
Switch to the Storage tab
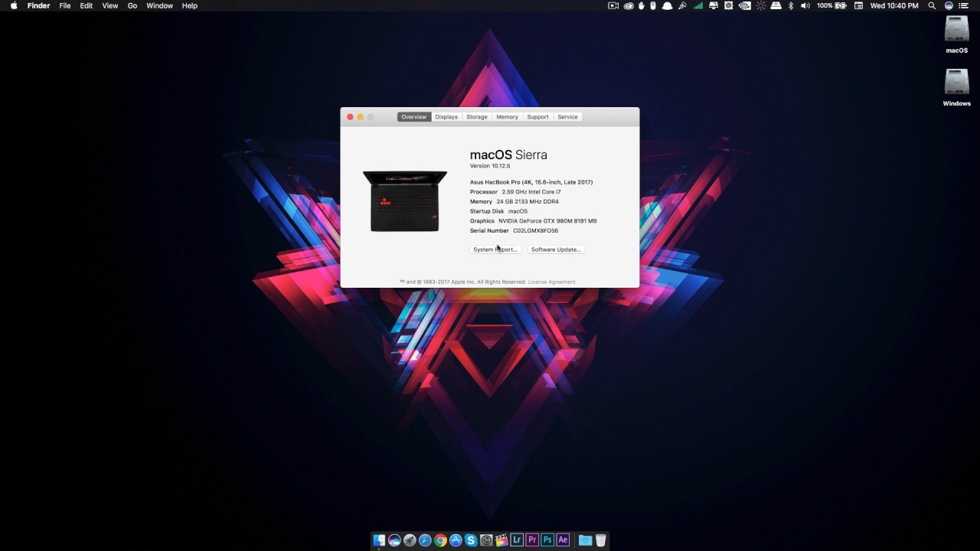(477, 117)
